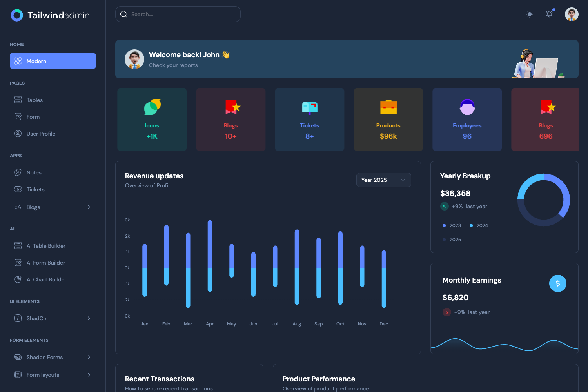
Task: Open the Notes app
Action: point(53,172)
